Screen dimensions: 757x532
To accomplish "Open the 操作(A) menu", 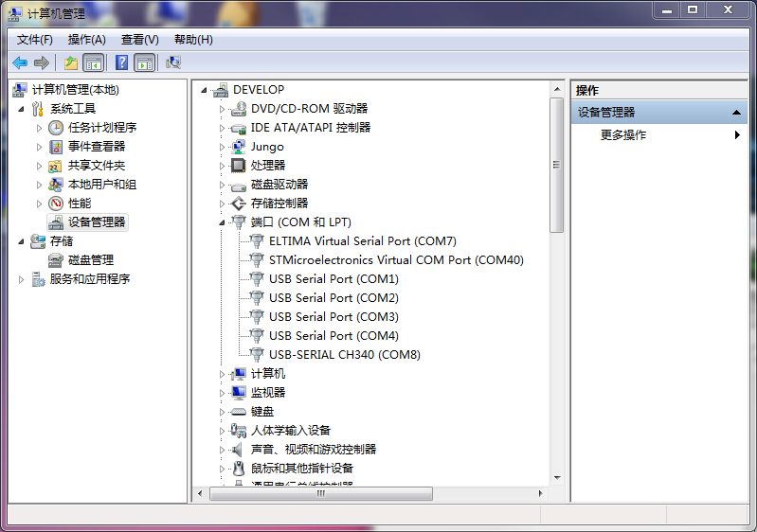I will coord(87,40).
